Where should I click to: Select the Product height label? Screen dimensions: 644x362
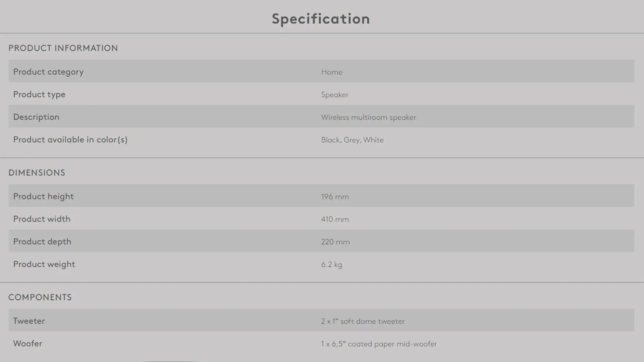click(43, 196)
